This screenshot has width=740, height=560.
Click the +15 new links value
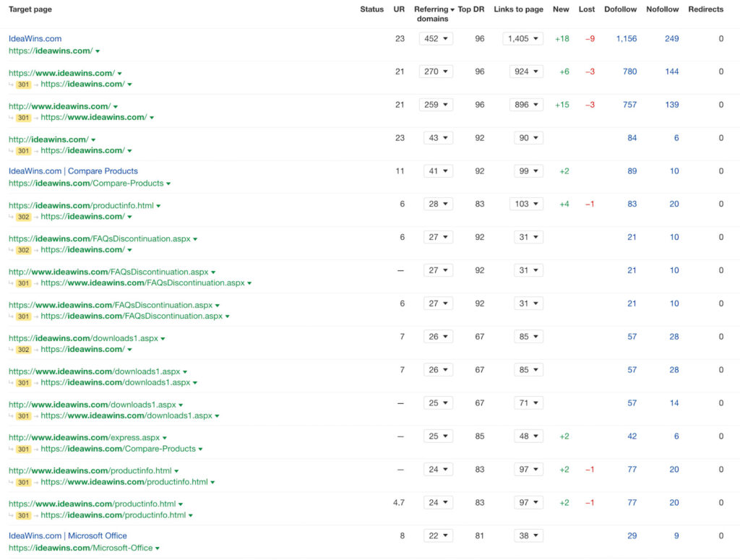point(562,105)
